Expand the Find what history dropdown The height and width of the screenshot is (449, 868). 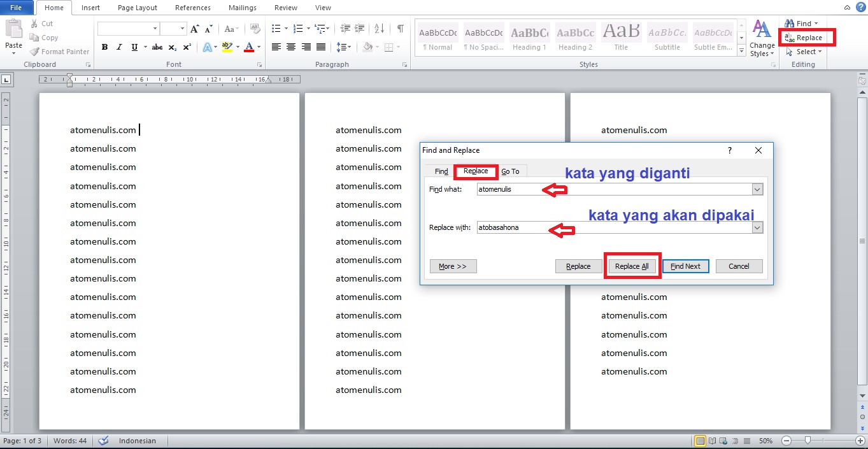757,189
